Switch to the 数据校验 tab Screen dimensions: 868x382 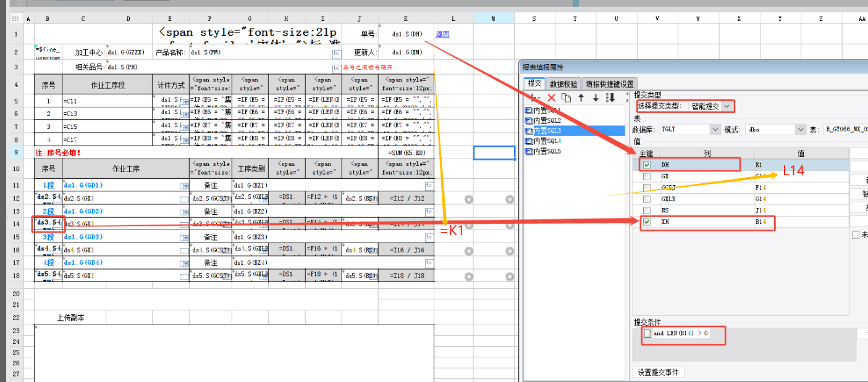click(x=563, y=83)
